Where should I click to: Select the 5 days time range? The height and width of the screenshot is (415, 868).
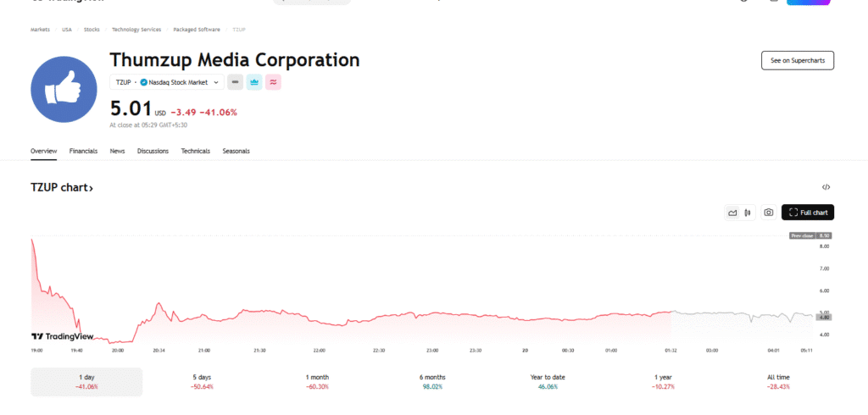click(203, 382)
